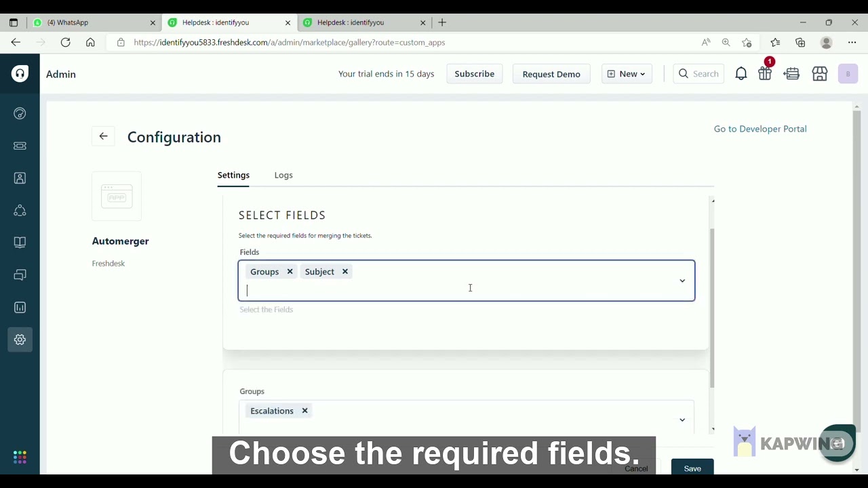The image size is (868, 488).
Task: Switch to the Settings tab
Action: click(233, 175)
